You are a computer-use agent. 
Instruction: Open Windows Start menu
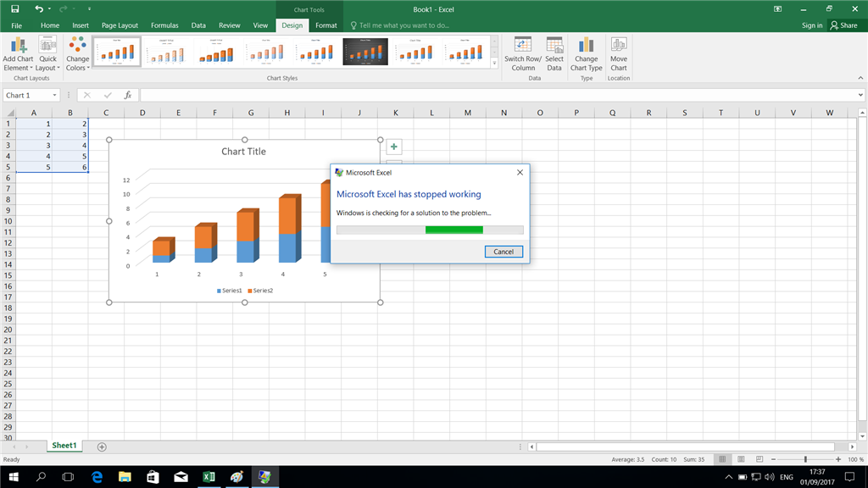coord(14,477)
